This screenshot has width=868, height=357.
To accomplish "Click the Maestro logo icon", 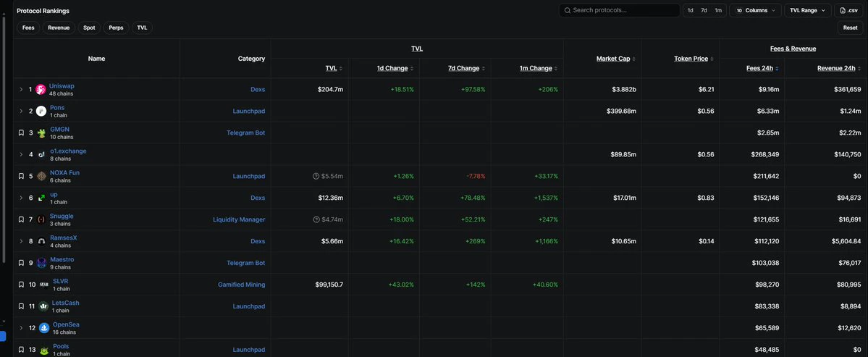I will tap(41, 263).
